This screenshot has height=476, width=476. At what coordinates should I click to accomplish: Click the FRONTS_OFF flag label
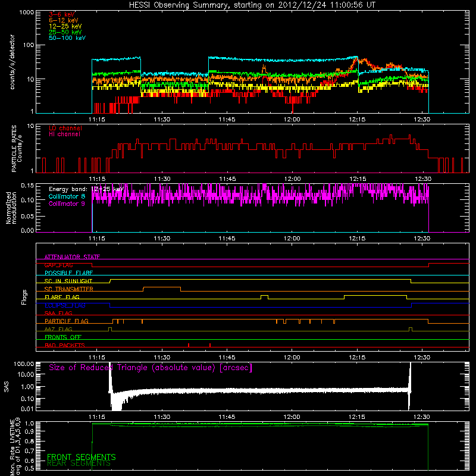point(63,337)
